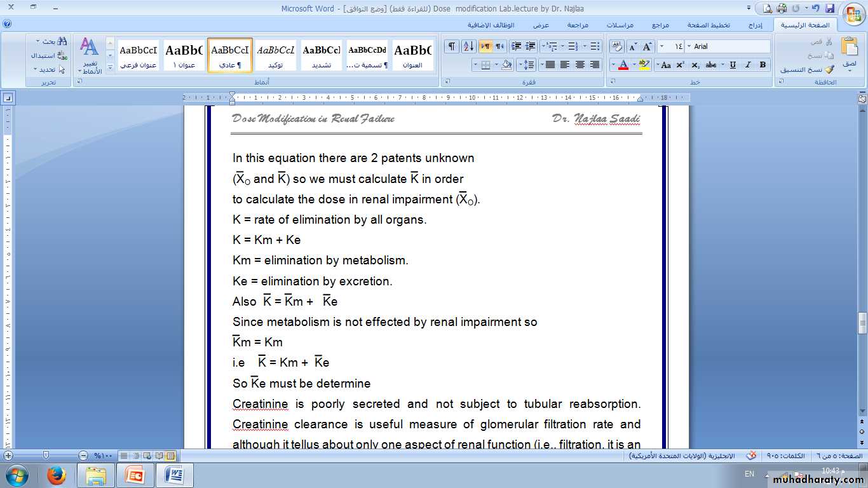Image resolution: width=868 pixels, height=488 pixels.
Task: Click the Clear Formatting eraser icon
Action: tap(617, 46)
